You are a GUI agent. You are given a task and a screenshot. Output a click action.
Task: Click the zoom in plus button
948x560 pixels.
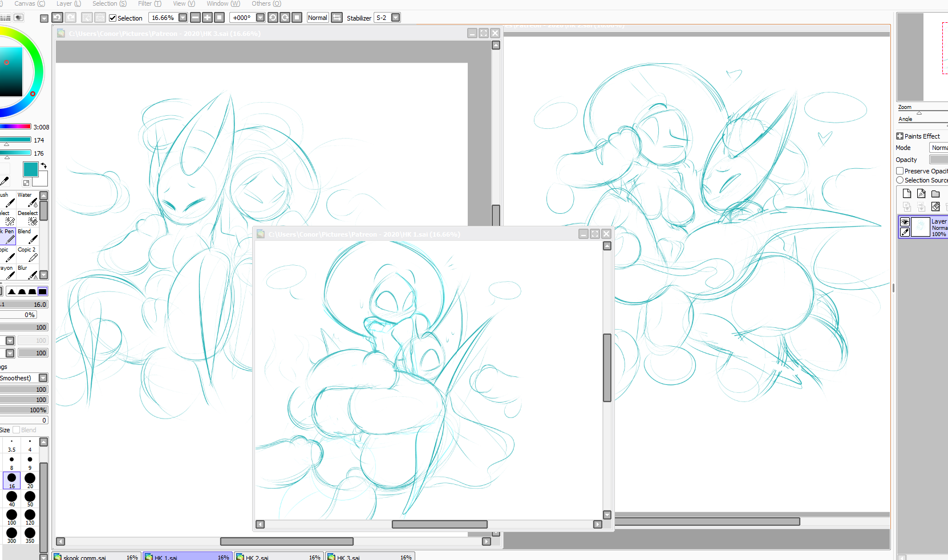click(207, 18)
